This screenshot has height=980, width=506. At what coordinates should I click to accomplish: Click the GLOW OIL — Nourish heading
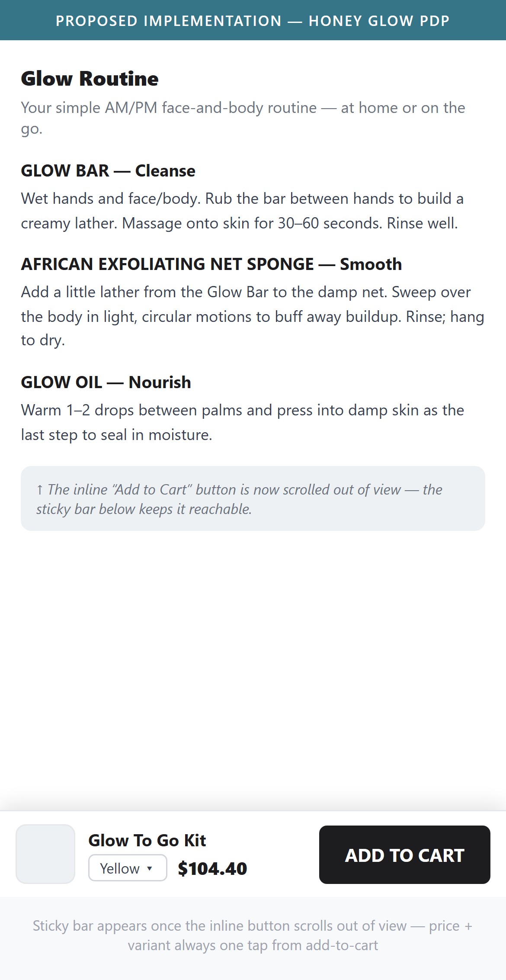106,382
